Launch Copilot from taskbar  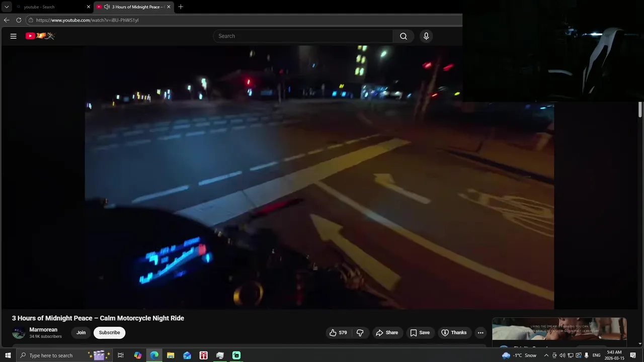click(137, 355)
